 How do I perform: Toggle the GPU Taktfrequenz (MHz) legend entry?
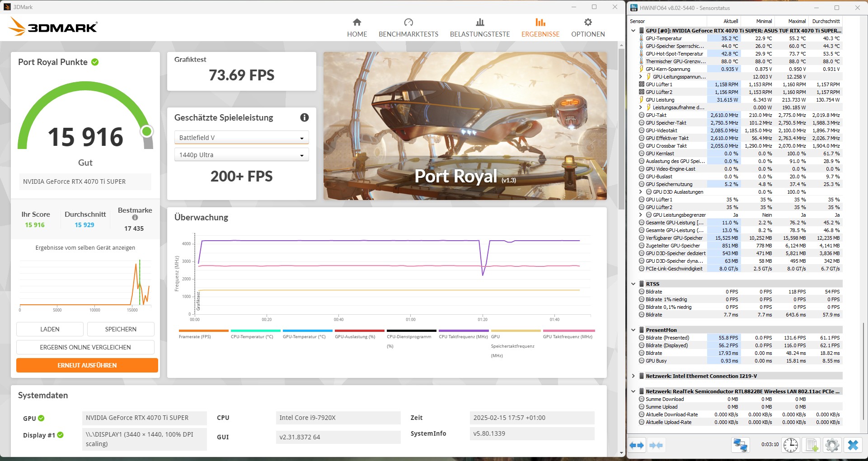click(x=569, y=335)
